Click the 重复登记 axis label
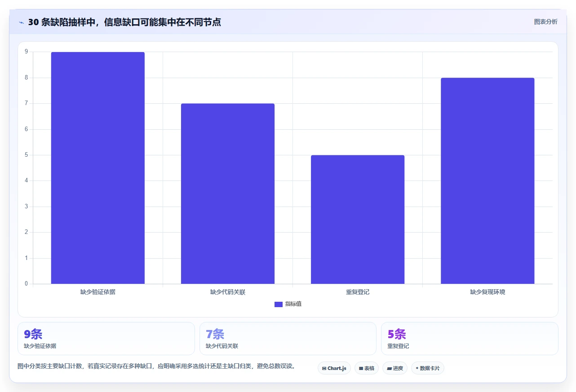 pos(358,292)
